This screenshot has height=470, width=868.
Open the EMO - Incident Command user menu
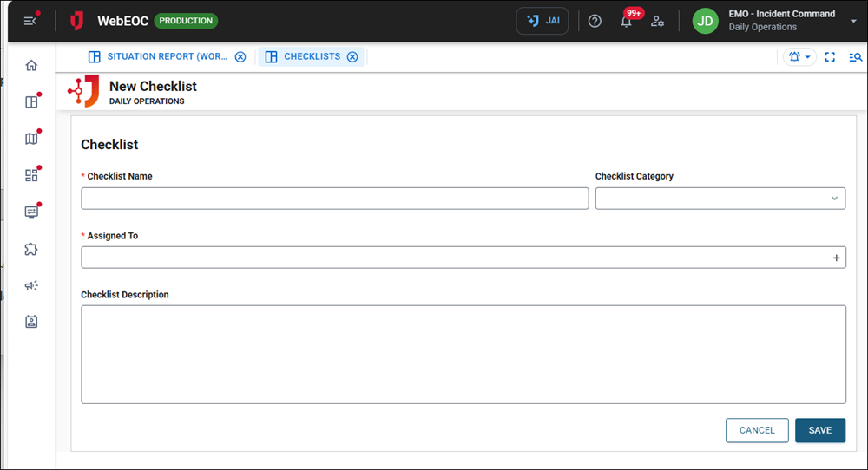point(781,21)
